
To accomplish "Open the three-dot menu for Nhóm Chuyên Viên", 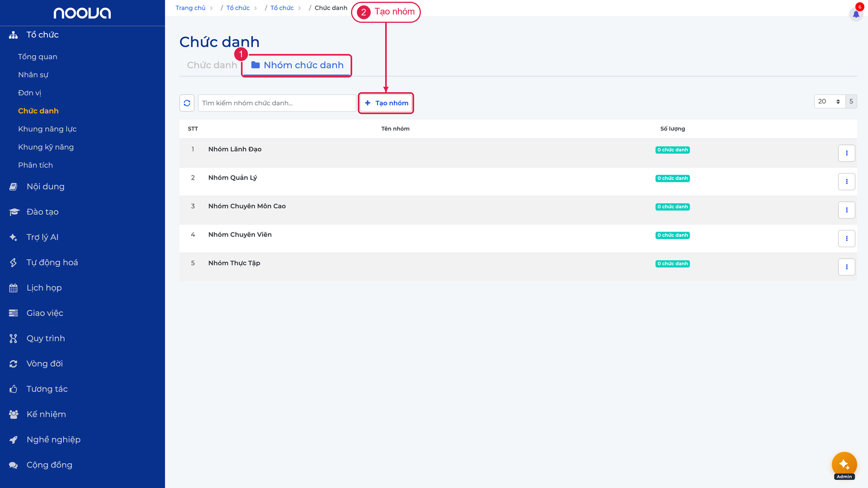I will point(846,239).
